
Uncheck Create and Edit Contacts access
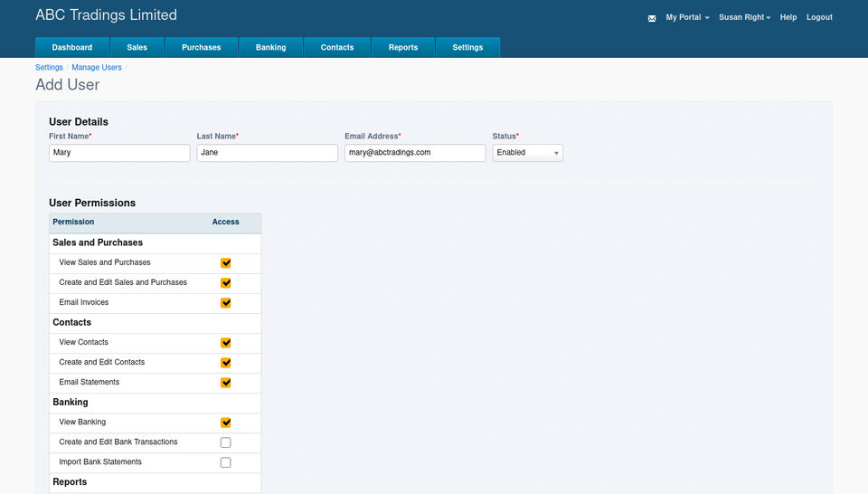tap(225, 362)
